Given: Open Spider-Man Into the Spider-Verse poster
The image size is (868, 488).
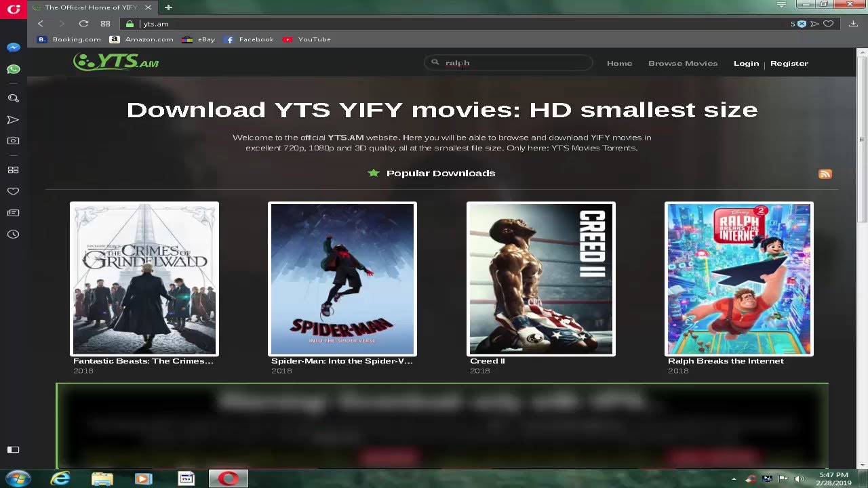Looking at the screenshot, I should coord(342,279).
